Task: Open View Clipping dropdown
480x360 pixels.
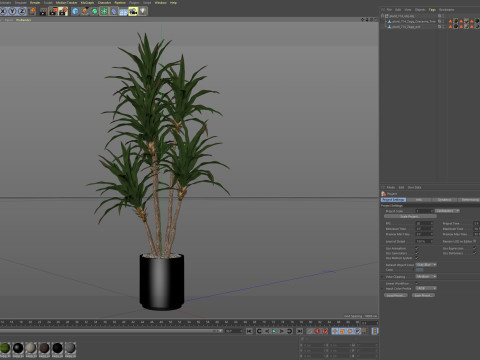Action: (426, 277)
